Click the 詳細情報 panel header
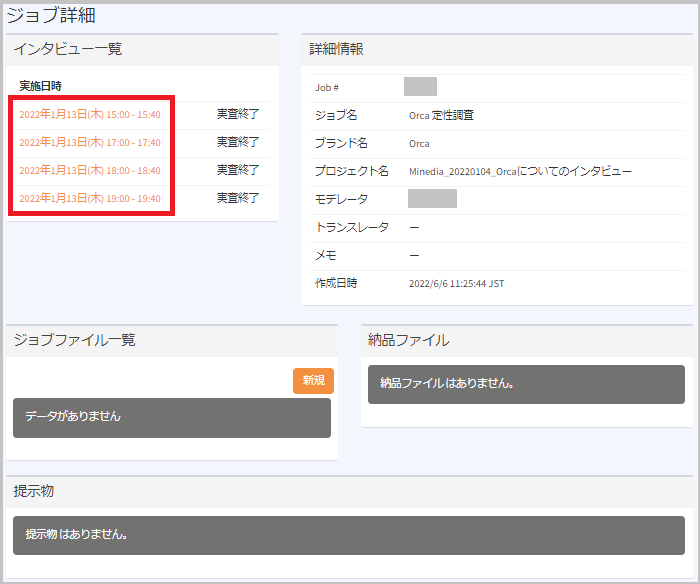The width and height of the screenshot is (700, 584). (x=336, y=49)
